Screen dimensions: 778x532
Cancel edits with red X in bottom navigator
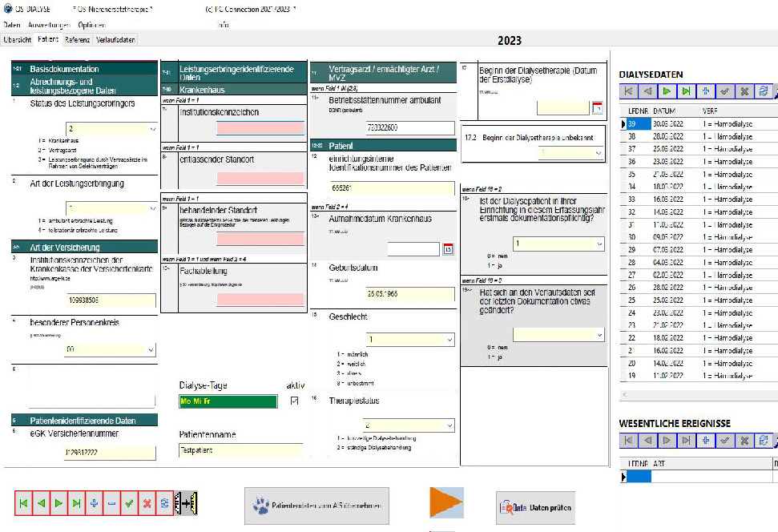[147, 503]
